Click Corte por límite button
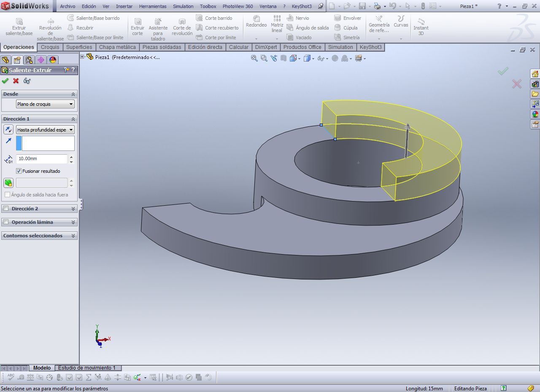Image resolution: width=540 pixels, height=392 pixels. click(x=216, y=38)
